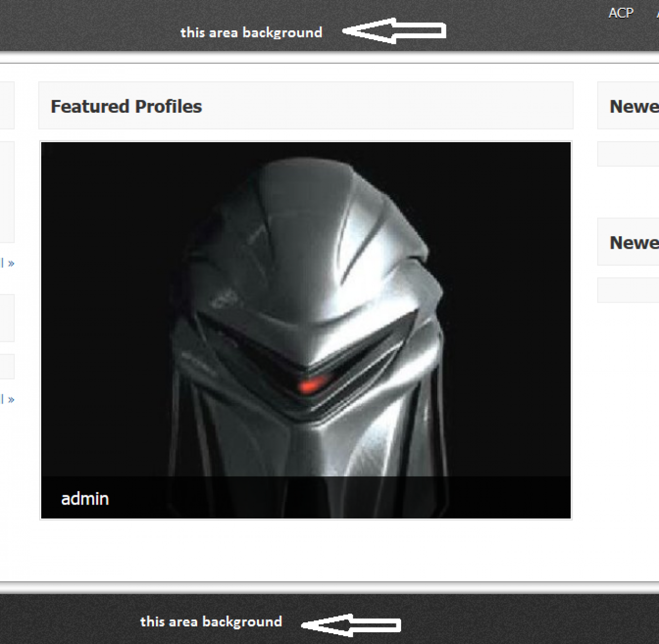Click the "admin" profile name caption
The width and height of the screenshot is (659, 644).
pos(85,498)
